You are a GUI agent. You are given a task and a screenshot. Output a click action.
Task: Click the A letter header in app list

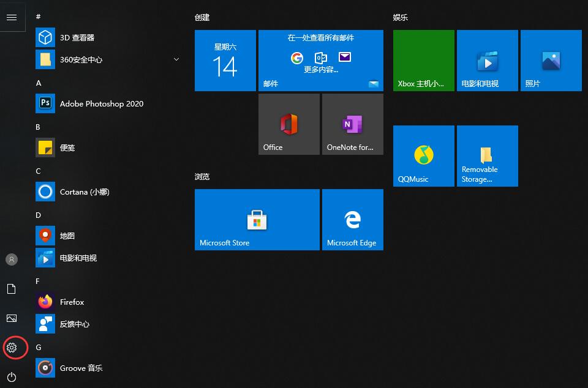[38, 83]
